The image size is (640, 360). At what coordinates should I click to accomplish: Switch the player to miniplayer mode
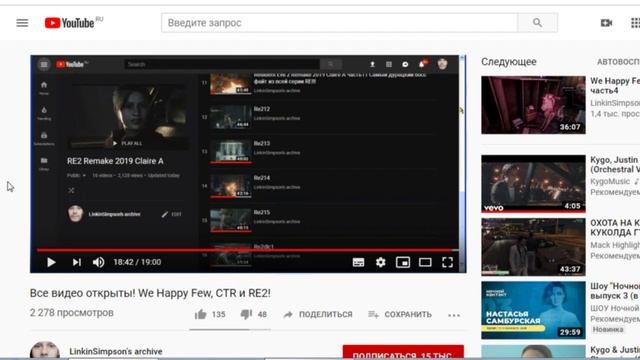click(403, 262)
